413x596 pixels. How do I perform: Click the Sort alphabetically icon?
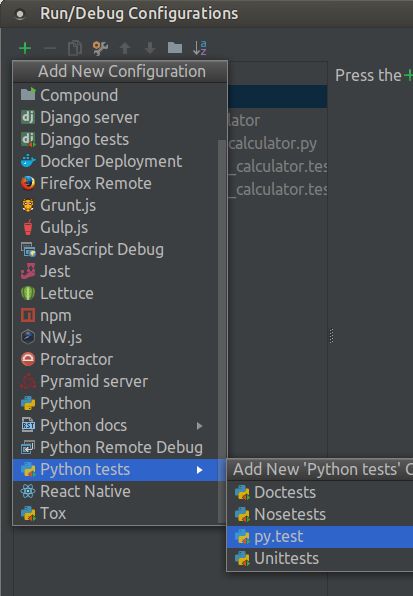tap(199, 48)
